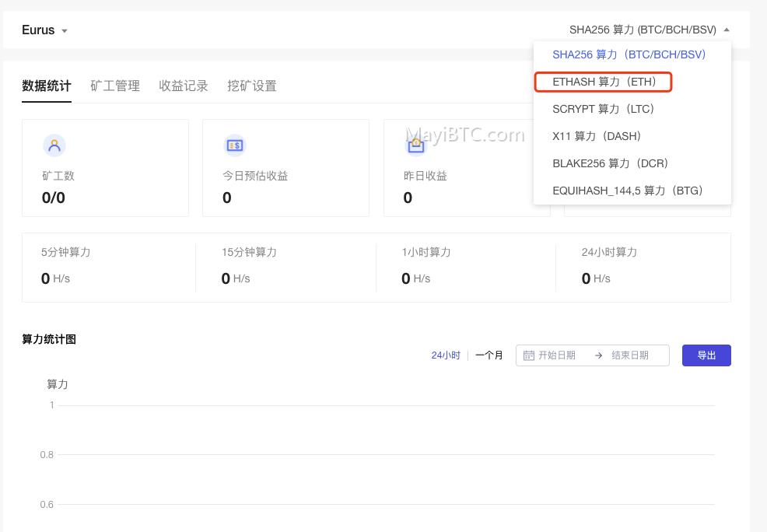The image size is (767, 532).
Task: Open the 收益记录 tab
Action: (184, 86)
